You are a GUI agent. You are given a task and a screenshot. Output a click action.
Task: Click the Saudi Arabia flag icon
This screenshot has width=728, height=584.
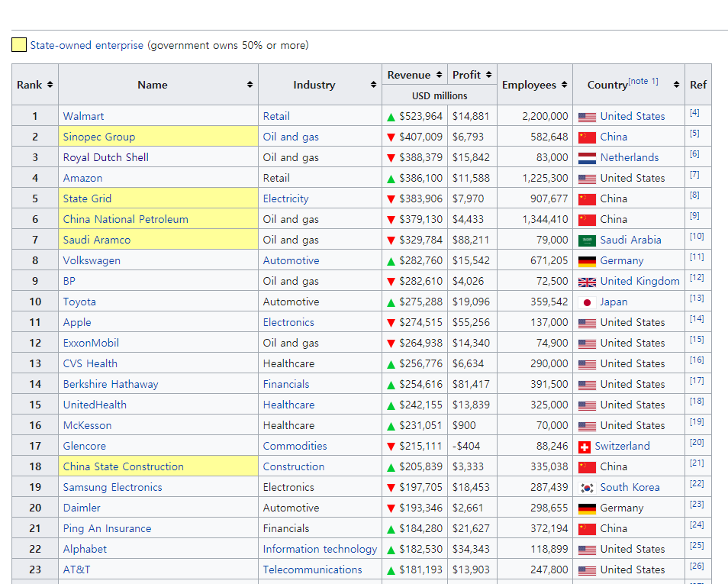pos(587,240)
